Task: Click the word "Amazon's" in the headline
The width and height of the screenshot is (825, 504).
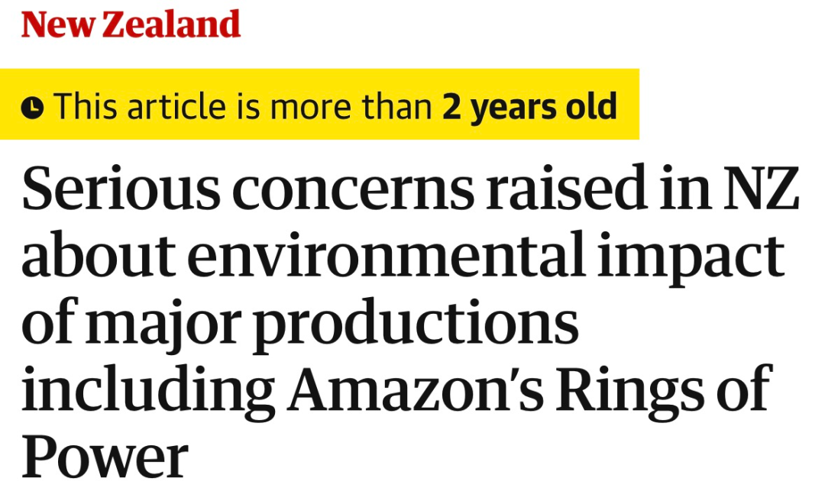Action: pos(415,389)
